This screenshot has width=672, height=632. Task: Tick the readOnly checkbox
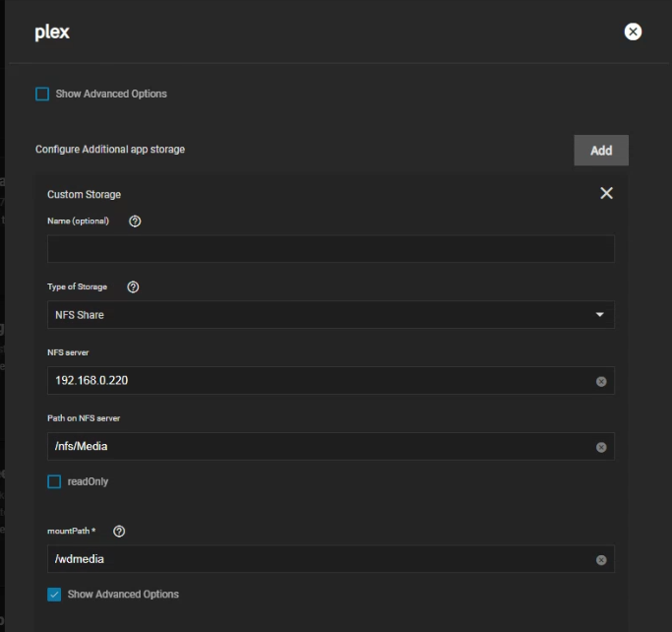(54, 481)
